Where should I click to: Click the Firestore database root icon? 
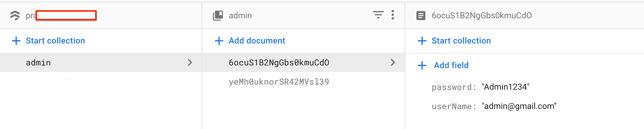pos(15,15)
